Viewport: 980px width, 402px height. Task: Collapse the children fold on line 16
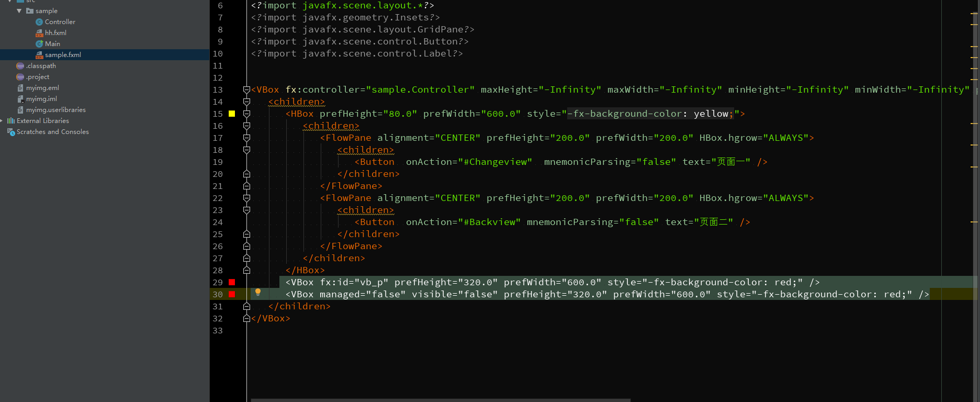(x=246, y=126)
